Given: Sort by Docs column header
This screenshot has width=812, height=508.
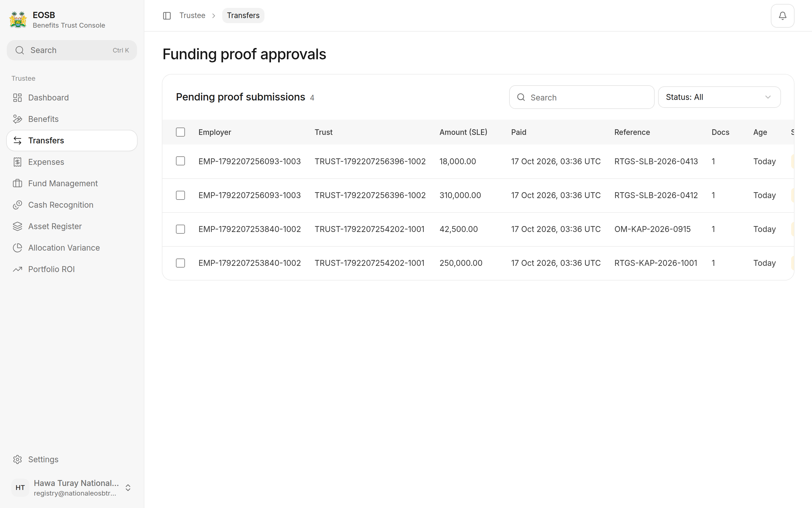Looking at the screenshot, I should click(720, 132).
